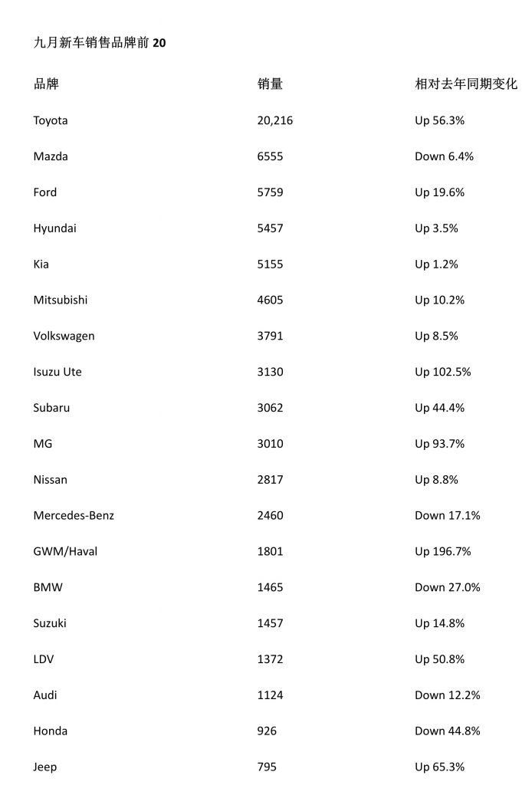The height and width of the screenshot is (785, 532).
Task: Click the 销量 column header
Action: [270, 84]
